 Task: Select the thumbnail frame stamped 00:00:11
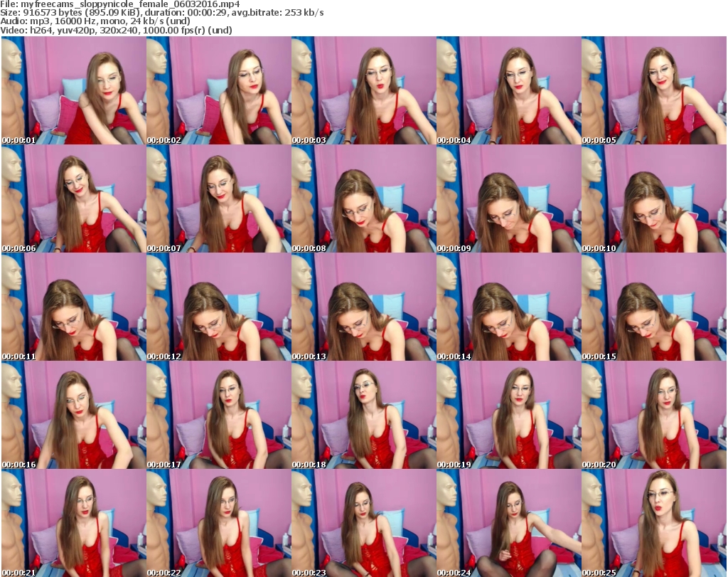74,307
